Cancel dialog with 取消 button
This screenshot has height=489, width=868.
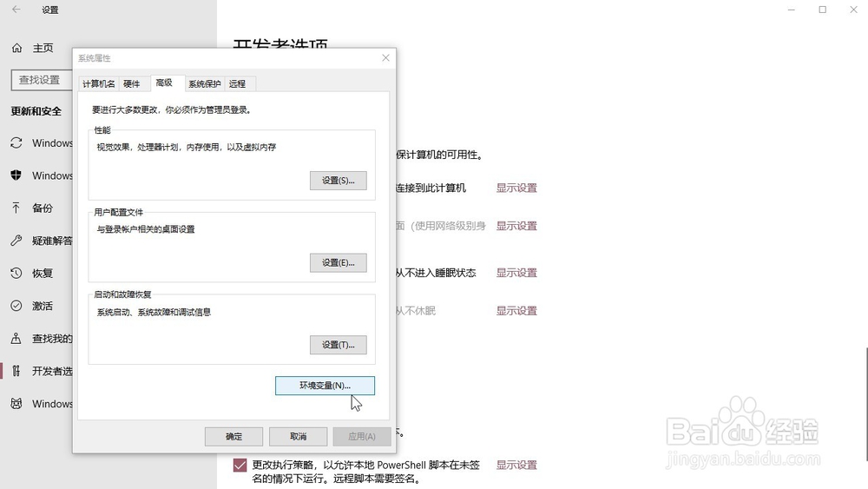point(299,436)
